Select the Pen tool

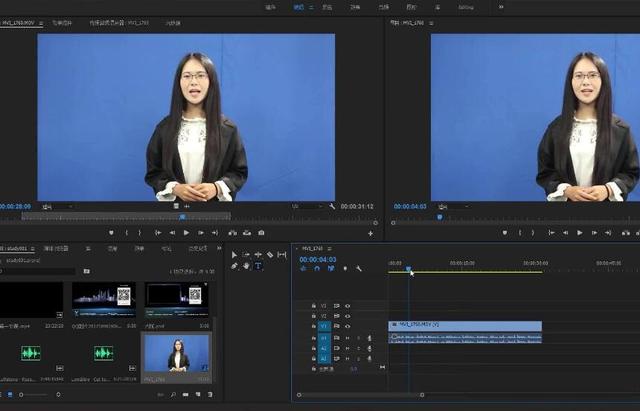(234, 266)
